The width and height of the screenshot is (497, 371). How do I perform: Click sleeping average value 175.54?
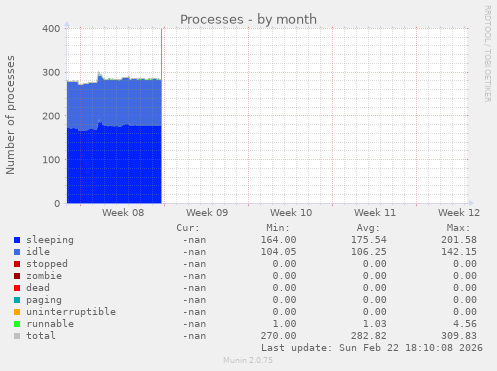(x=369, y=240)
